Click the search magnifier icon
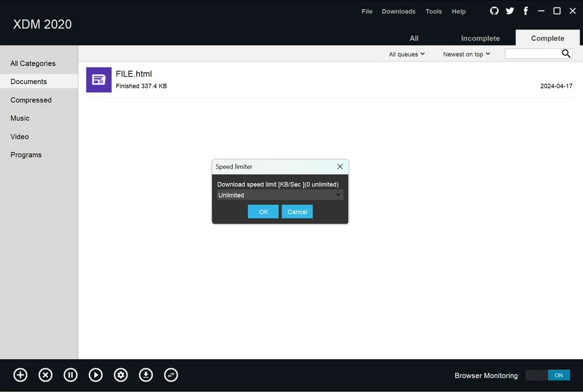The width and height of the screenshot is (583, 392). (566, 53)
